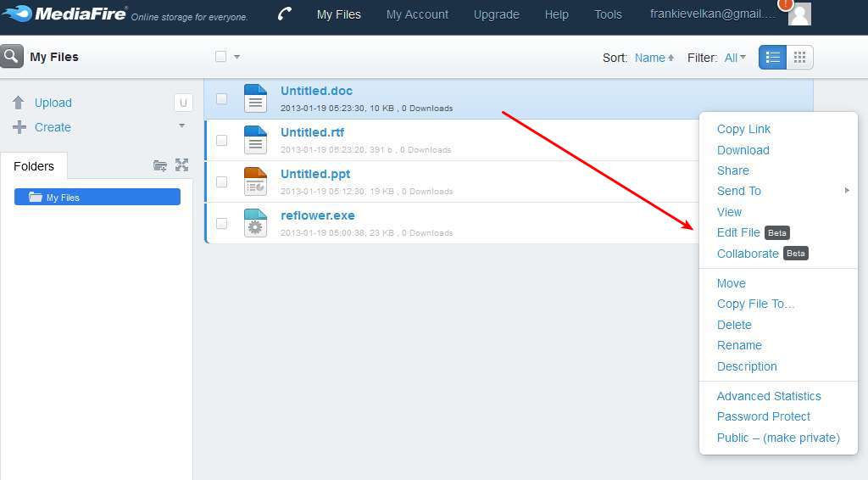Click the orange notification alert badge

(785, 4)
